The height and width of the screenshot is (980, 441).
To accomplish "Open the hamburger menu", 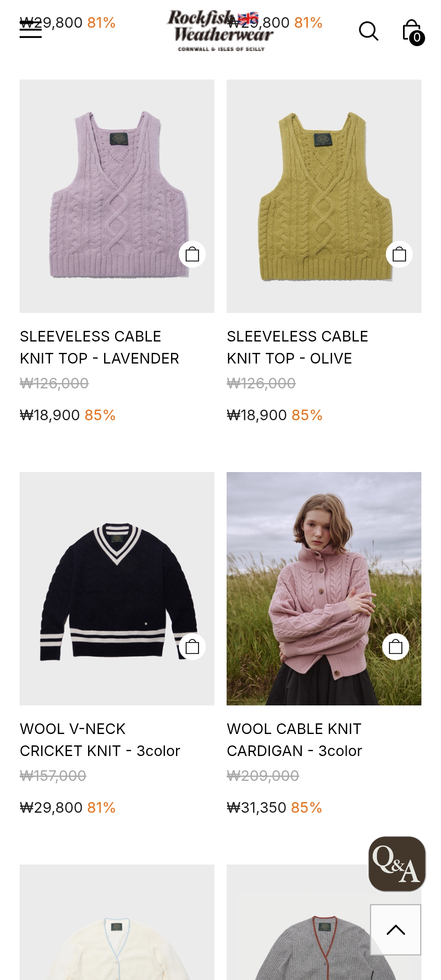I will point(31,30).
